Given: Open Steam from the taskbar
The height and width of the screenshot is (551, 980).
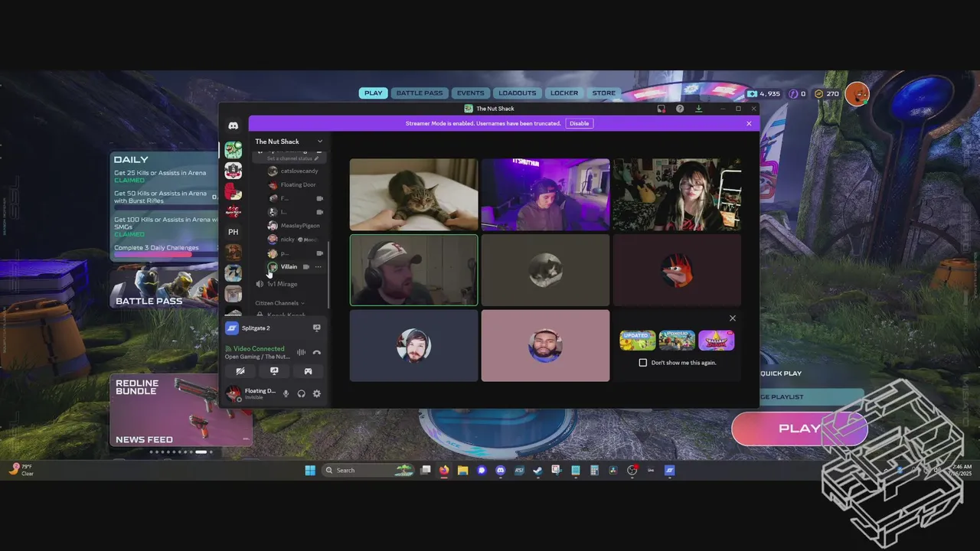Looking at the screenshot, I should 537,471.
